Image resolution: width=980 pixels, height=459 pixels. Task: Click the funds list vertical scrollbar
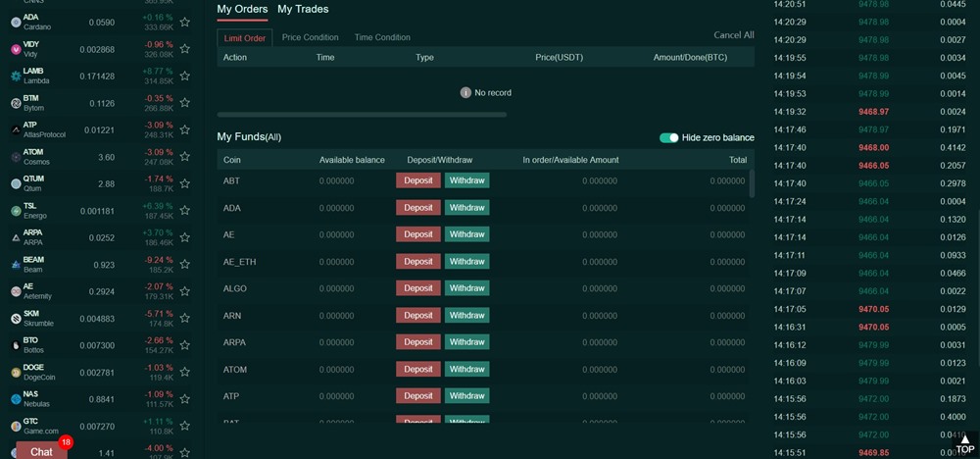[x=752, y=183]
